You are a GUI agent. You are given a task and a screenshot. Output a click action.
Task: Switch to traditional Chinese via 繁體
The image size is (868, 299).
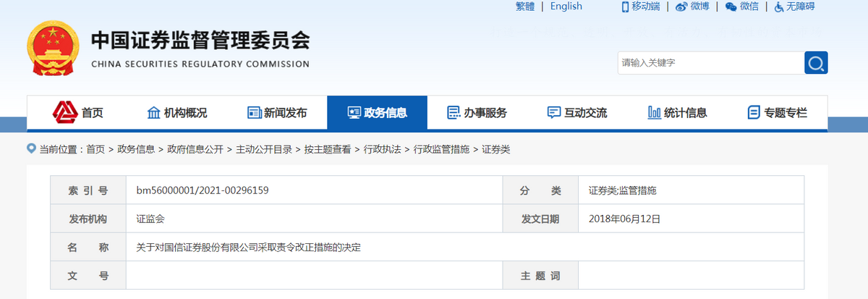[x=525, y=7]
